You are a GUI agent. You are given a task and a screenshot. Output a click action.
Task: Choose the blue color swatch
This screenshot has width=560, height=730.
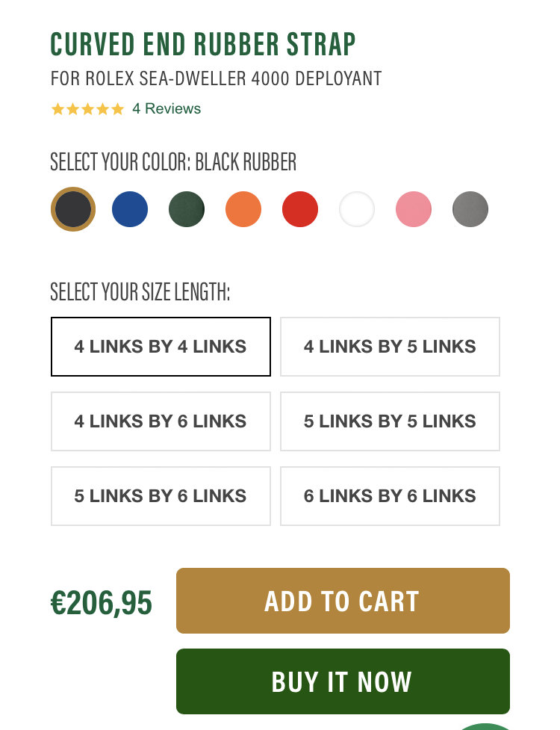[130, 209]
